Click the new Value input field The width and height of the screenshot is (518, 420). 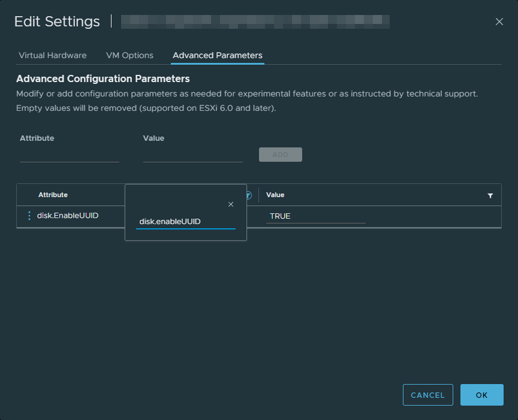193,155
